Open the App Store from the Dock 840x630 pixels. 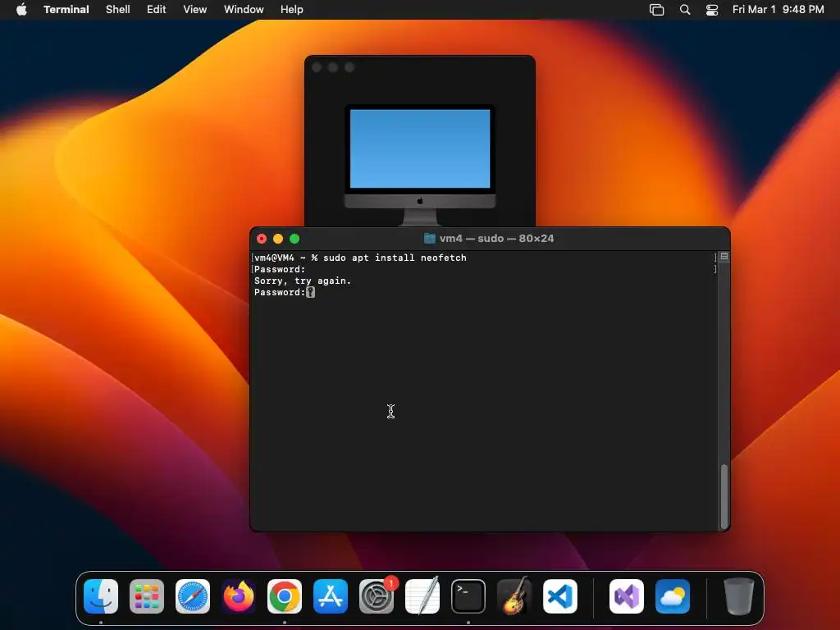click(331, 596)
